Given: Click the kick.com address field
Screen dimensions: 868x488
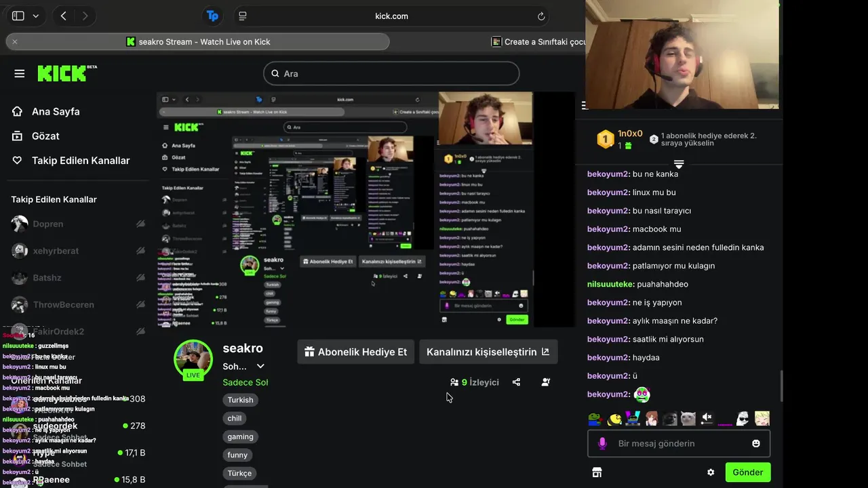Looking at the screenshot, I should tap(391, 16).
